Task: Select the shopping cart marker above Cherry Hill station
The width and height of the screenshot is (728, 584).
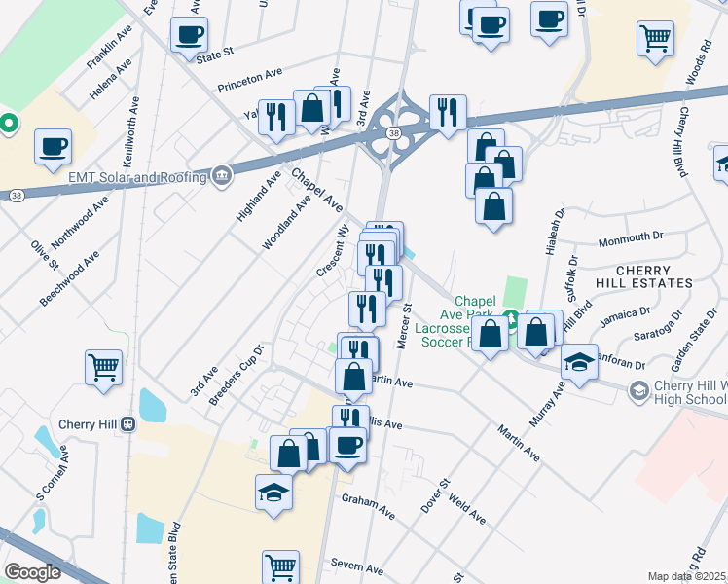Action: (104, 372)
